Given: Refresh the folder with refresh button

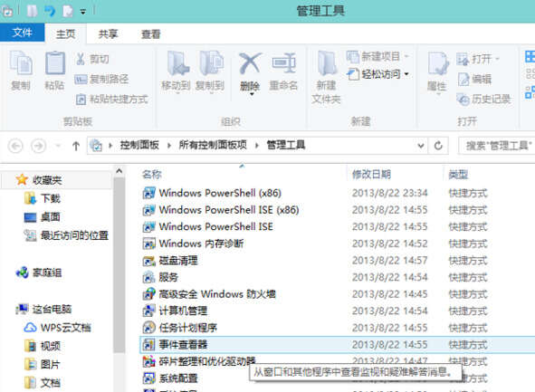Looking at the screenshot, I should [x=438, y=146].
